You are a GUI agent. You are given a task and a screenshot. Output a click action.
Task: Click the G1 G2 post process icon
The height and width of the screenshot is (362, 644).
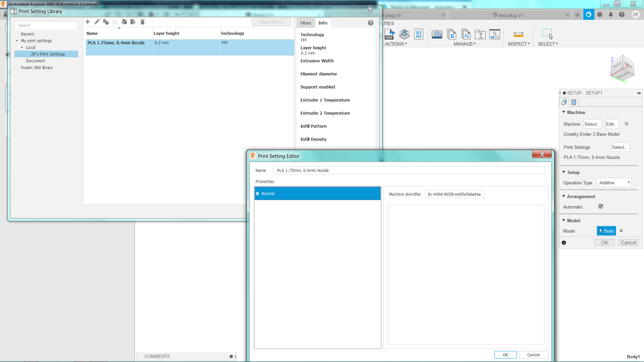(419, 34)
